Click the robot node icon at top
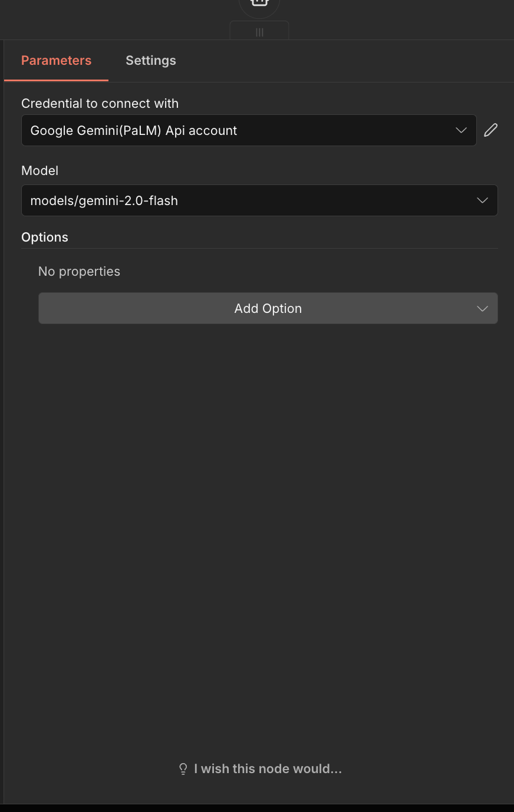Screen dimensions: 514x812 pyautogui.click(x=259, y=4)
